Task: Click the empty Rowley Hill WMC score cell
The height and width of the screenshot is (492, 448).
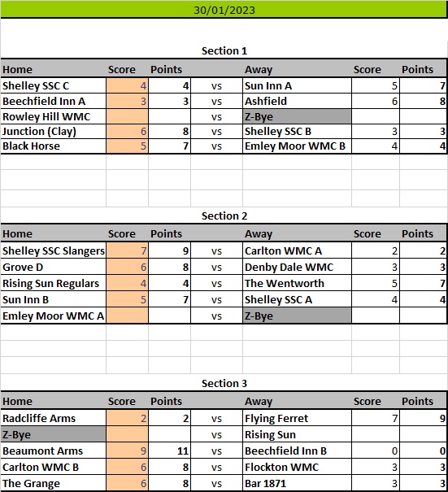Action: click(127, 116)
